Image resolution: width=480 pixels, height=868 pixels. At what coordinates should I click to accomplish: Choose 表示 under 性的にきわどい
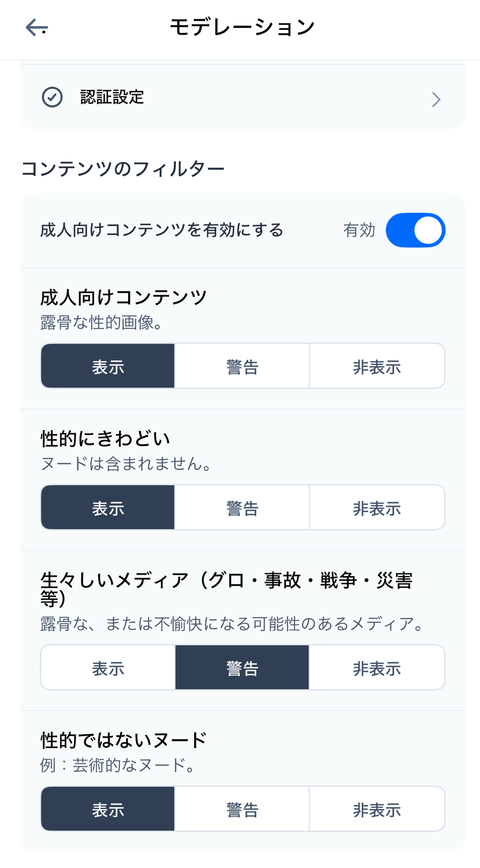pyautogui.click(x=108, y=507)
